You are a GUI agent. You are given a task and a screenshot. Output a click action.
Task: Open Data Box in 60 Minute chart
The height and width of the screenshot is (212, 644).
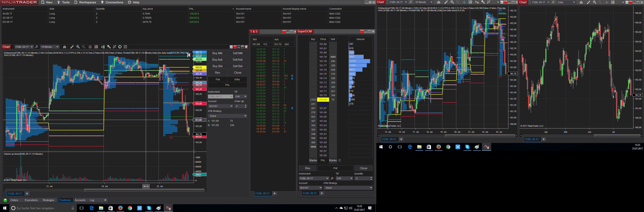tap(470, 2)
